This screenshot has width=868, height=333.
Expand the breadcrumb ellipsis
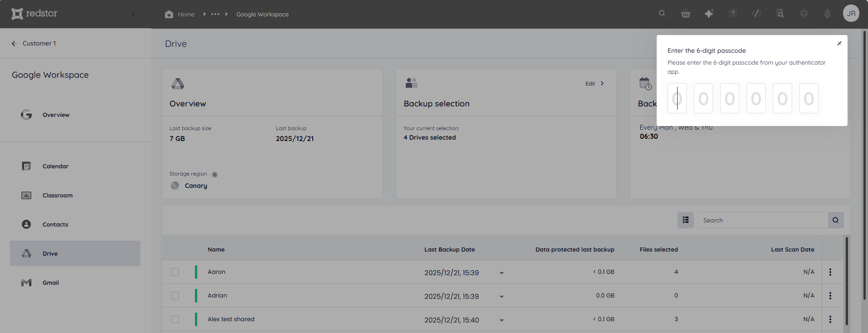pyautogui.click(x=215, y=14)
